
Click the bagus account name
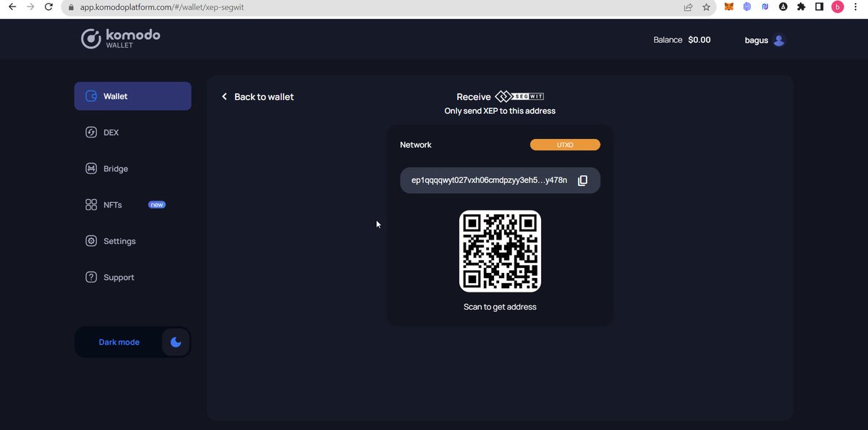tap(756, 41)
